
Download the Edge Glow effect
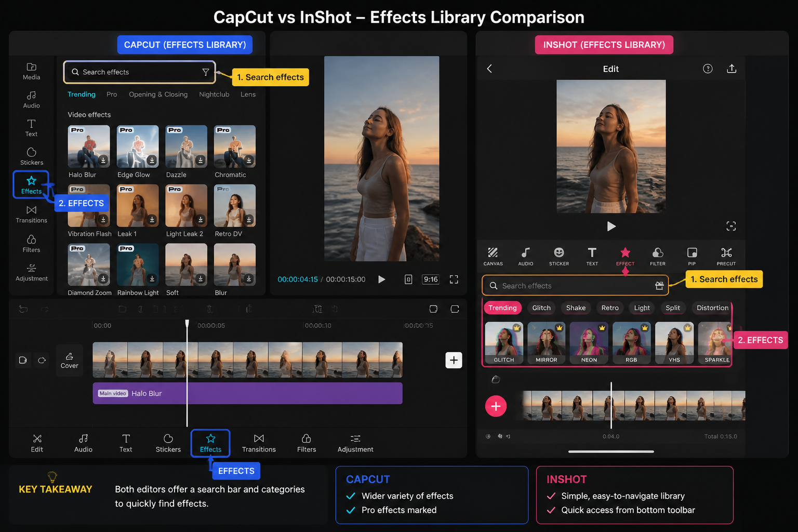pos(152,161)
